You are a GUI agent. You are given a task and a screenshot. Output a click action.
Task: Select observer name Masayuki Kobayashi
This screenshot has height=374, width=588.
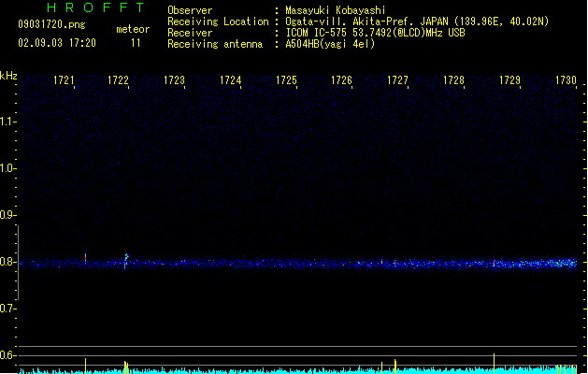(336, 10)
